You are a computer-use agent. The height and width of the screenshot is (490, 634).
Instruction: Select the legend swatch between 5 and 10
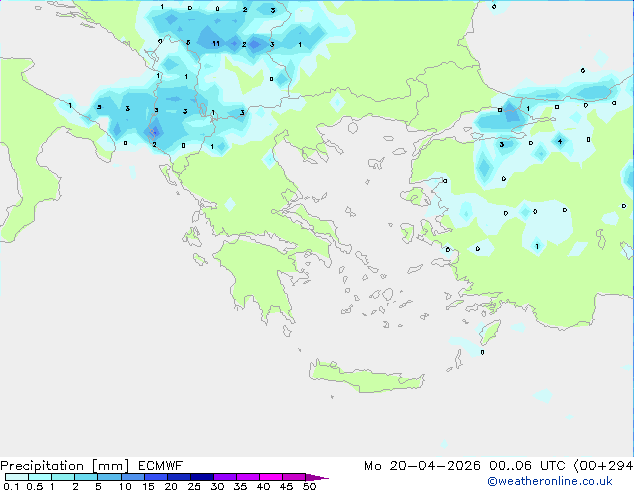click(x=109, y=477)
